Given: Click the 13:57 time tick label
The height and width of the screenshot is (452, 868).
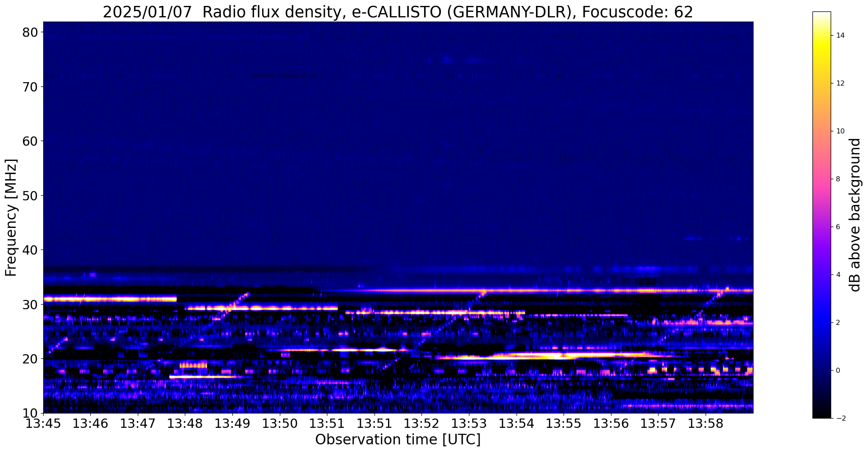Looking at the screenshot, I should point(659,424).
